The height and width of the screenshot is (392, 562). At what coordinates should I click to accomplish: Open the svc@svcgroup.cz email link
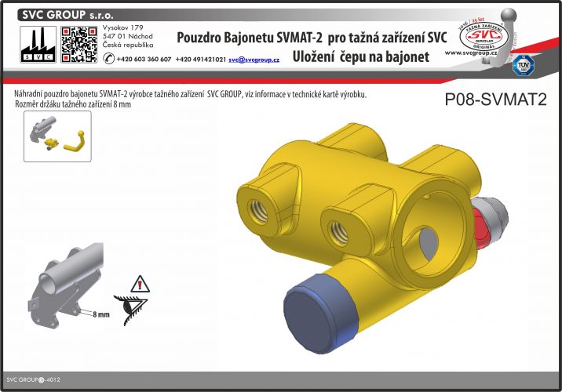tap(254, 60)
